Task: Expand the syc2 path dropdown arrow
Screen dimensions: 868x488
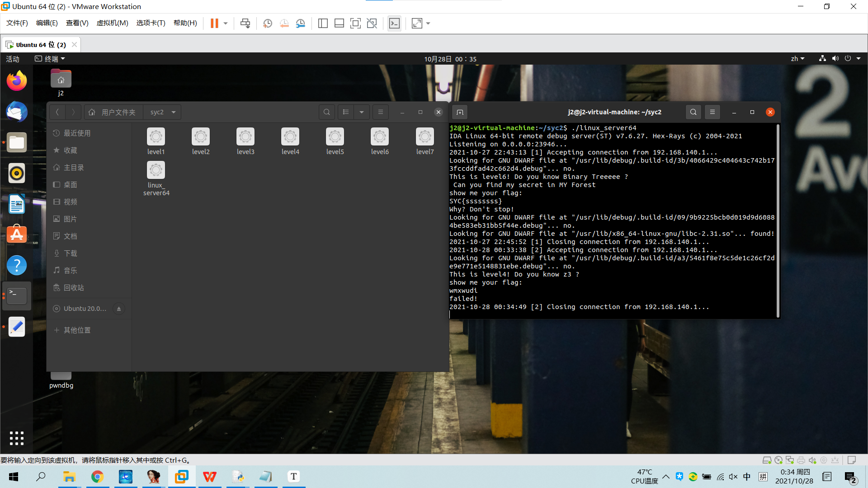Action: (x=174, y=112)
